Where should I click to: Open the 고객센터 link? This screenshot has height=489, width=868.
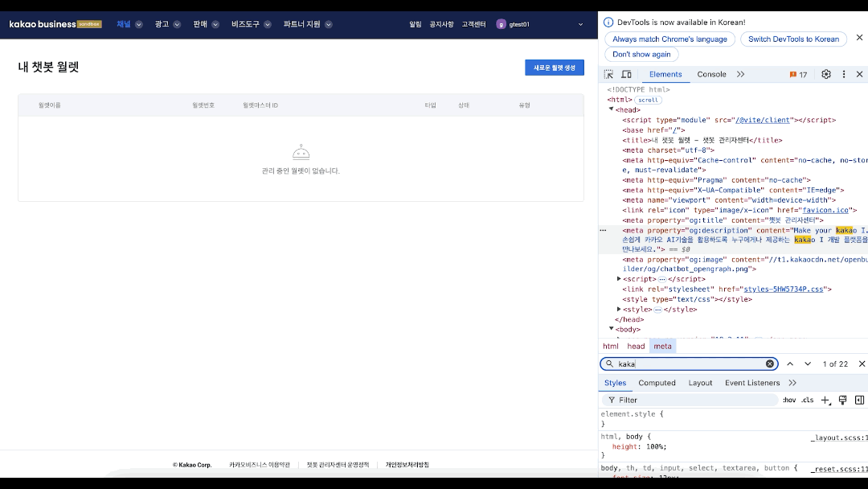click(473, 24)
